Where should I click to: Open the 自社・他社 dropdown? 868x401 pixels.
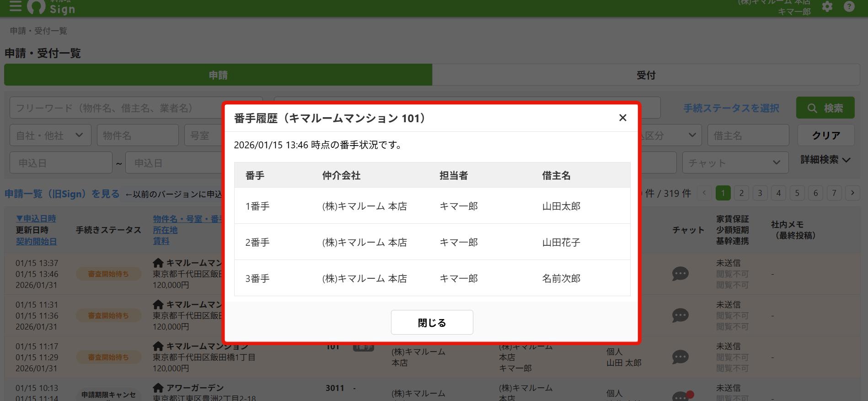click(x=50, y=135)
